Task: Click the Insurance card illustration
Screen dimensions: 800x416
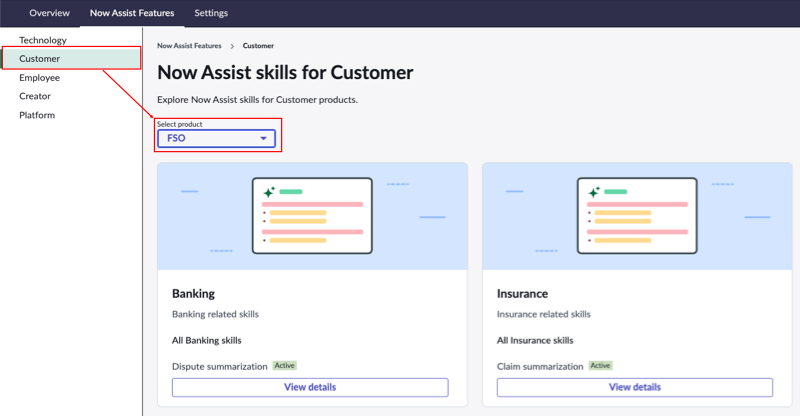Action: [637, 216]
